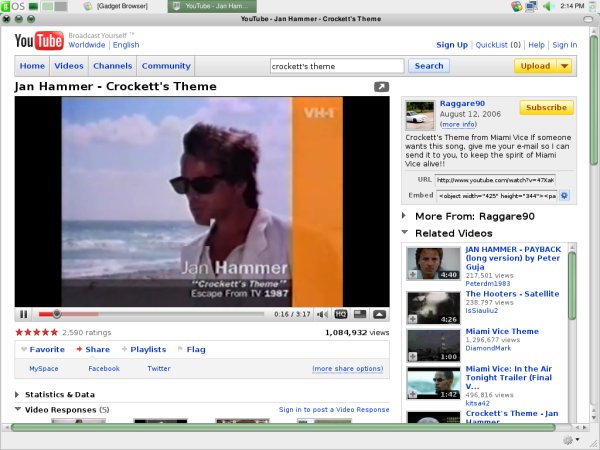Screen dimensions: 600x450
Task: Pause the video playback
Action: coord(23,314)
